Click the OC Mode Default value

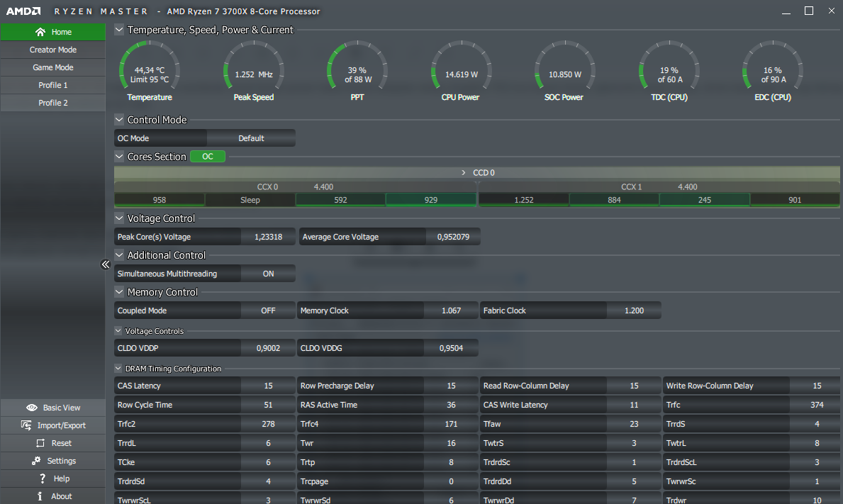click(x=251, y=138)
